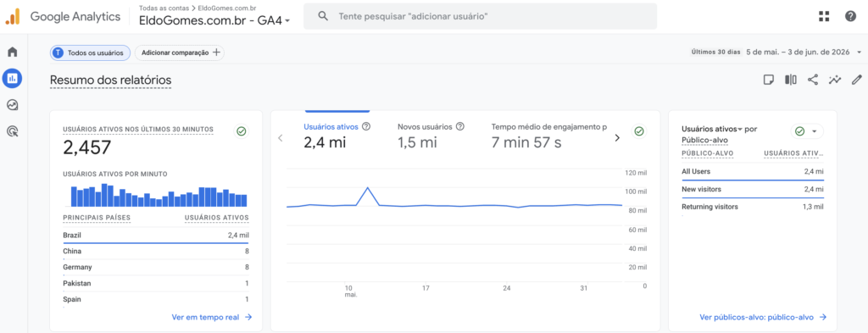This screenshot has height=333, width=868.
Task: Open Reports icon in left sidebar
Action: (12, 78)
